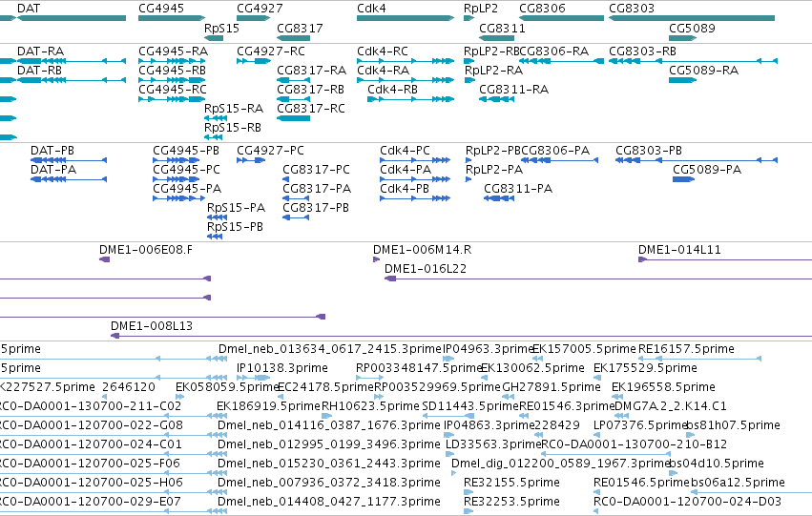The height and width of the screenshot is (516, 812).
Task: Click protein DAT-PB
Action: 69,160
